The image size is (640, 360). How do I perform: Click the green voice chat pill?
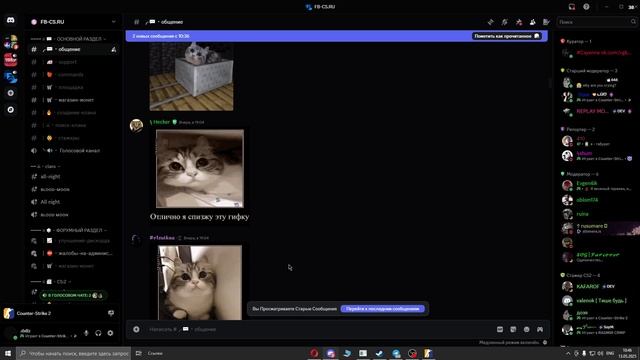pyautogui.click(x=73, y=295)
